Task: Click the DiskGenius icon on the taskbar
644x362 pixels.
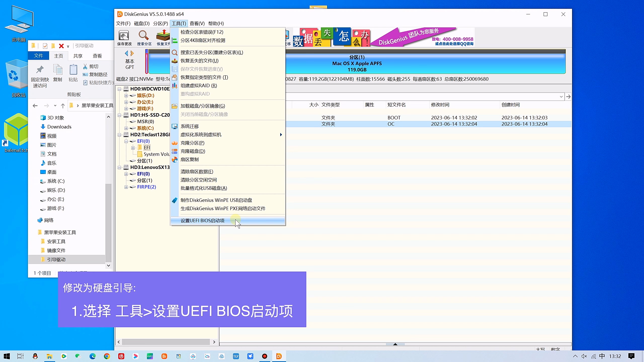Action: tap(279, 356)
